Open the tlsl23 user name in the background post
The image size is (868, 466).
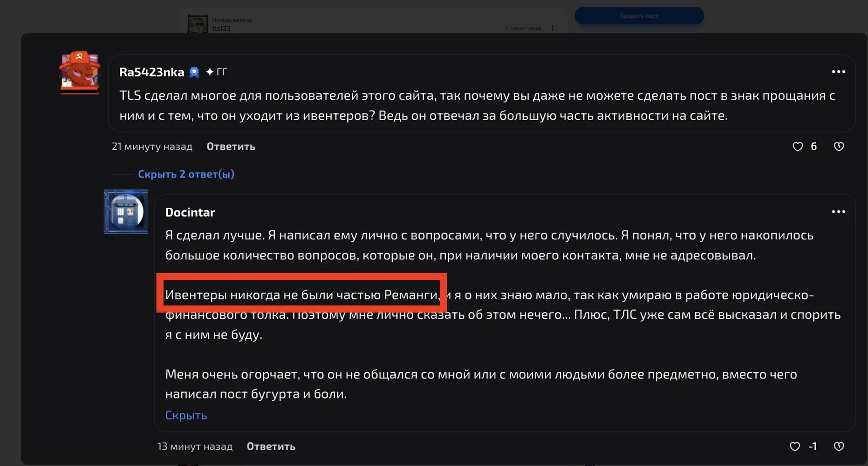[221, 28]
